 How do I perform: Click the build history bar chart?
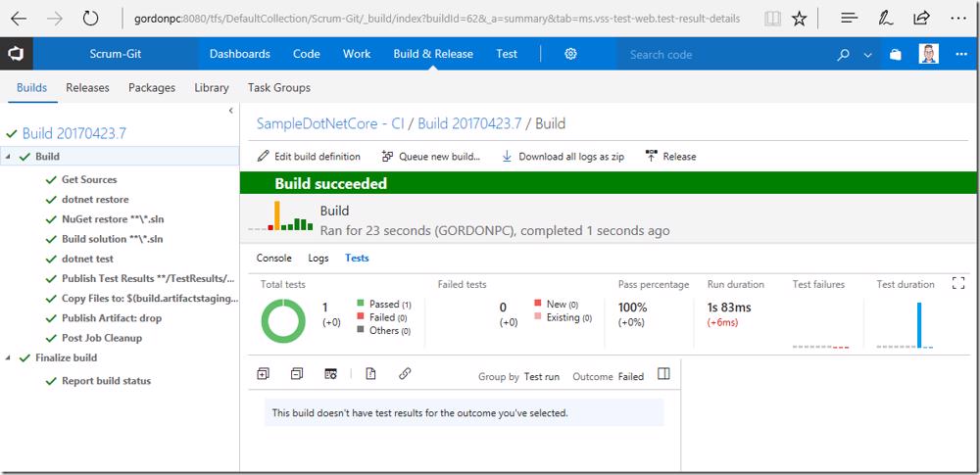click(280, 216)
